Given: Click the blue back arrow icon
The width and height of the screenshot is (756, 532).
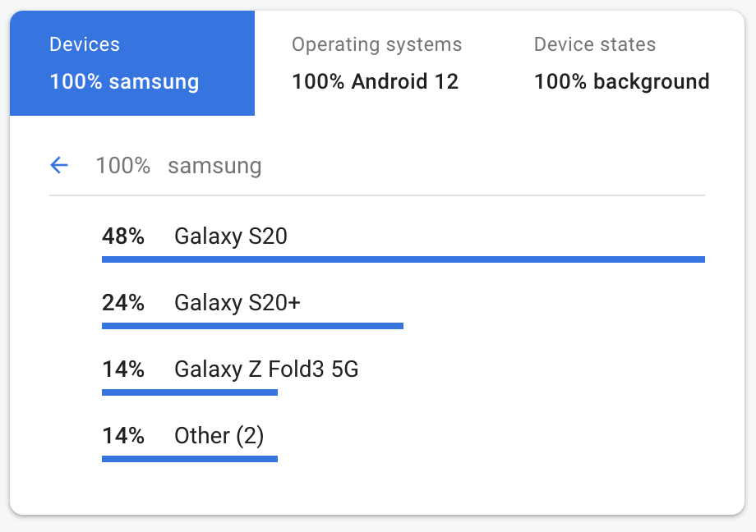Looking at the screenshot, I should pyautogui.click(x=58, y=165).
